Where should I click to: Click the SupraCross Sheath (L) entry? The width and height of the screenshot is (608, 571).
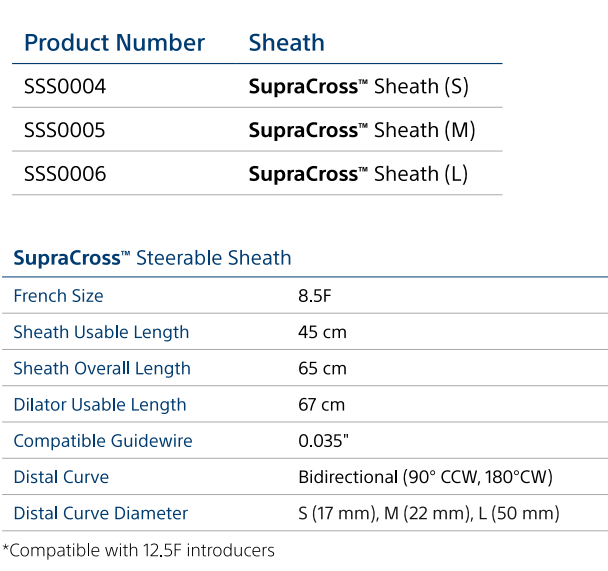[x=358, y=175]
